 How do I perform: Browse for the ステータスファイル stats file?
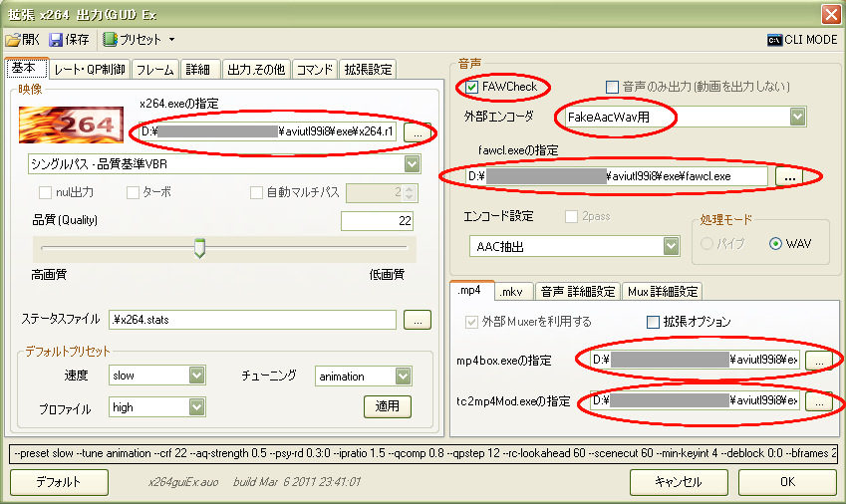[418, 320]
